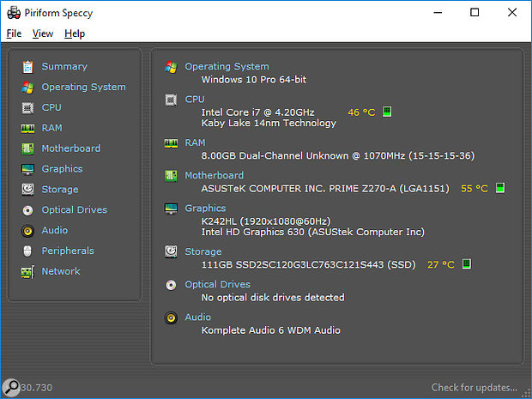Open the Graphics heading link in summary
This screenshot has height=399, width=532.
[205, 208]
